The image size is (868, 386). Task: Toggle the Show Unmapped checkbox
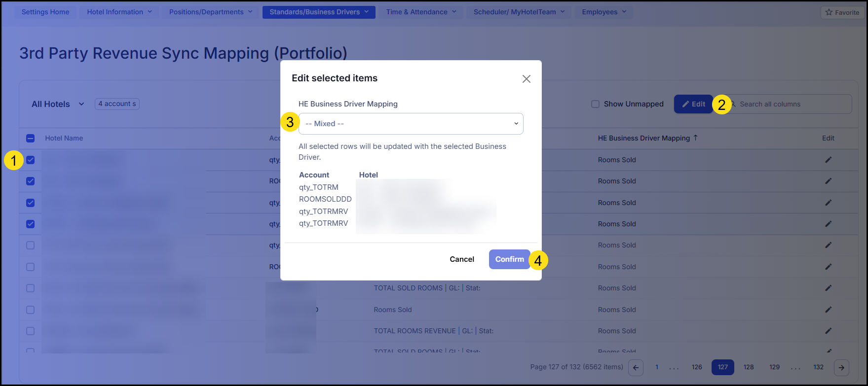tap(596, 104)
